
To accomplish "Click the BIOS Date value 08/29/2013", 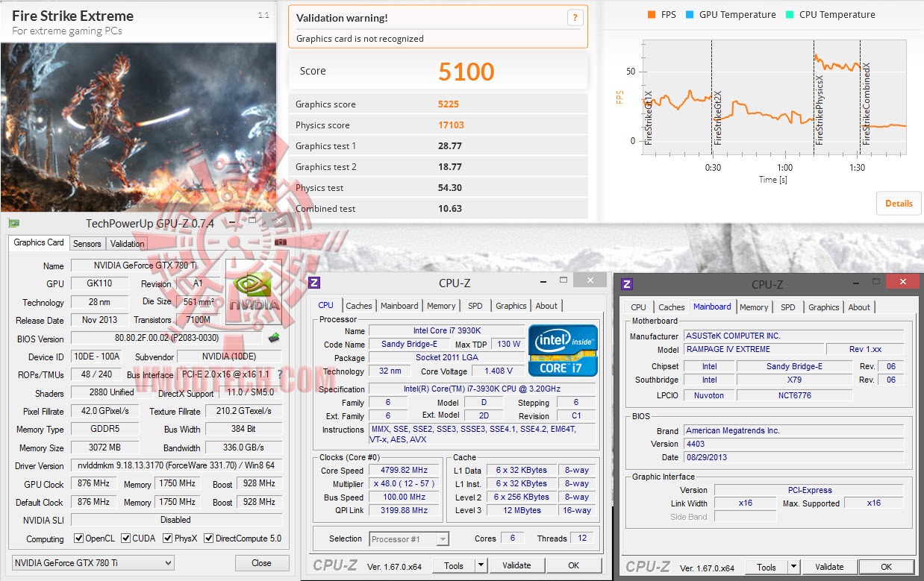I will [794, 457].
